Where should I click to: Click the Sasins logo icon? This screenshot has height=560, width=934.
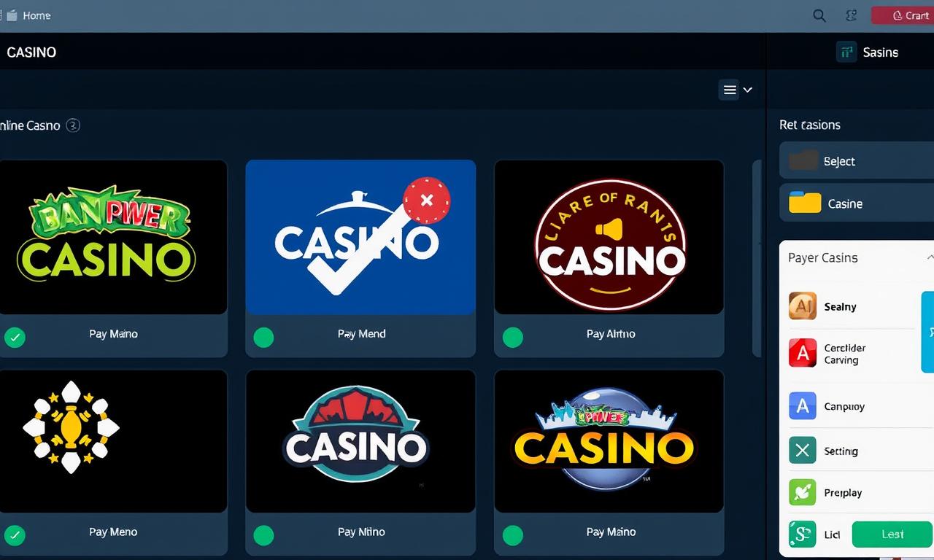(846, 52)
